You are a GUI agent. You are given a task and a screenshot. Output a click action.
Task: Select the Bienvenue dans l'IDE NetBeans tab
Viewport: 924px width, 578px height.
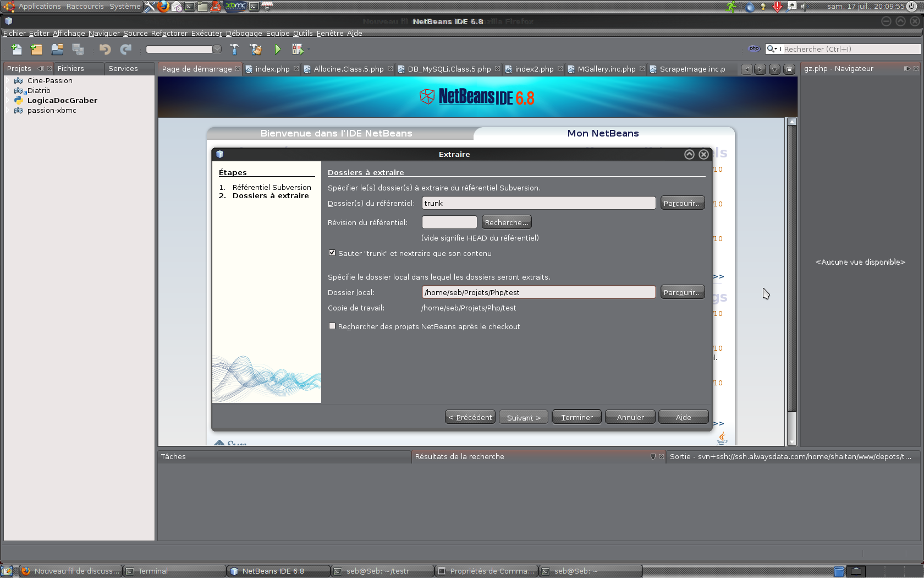point(336,133)
